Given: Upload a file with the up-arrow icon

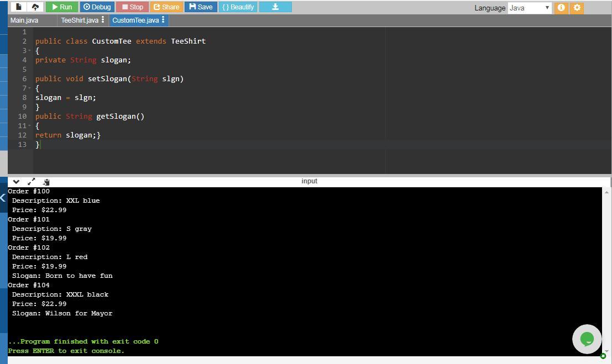Looking at the screenshot, I should point(35,7).
